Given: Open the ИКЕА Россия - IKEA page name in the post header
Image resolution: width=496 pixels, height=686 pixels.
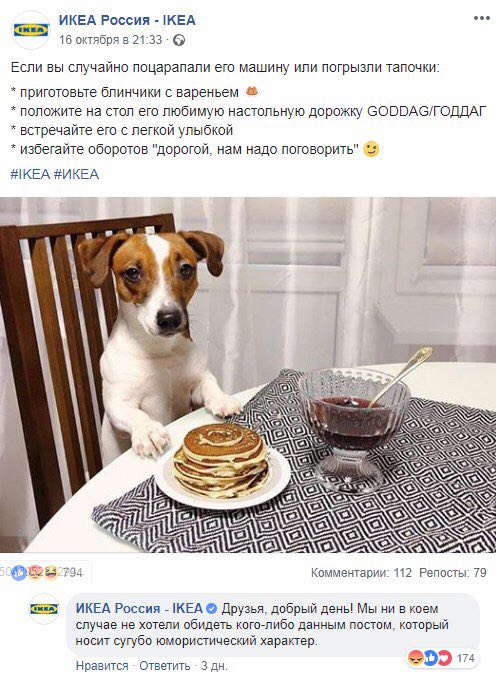Looking at the screenshot, I should click(x=127, y=20).
